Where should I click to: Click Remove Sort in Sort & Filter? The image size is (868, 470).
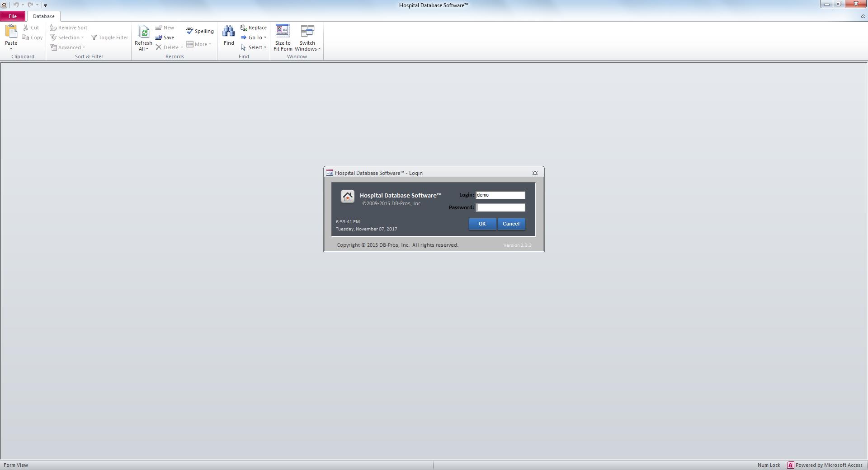pyautogui.click(x=68, y=28)
